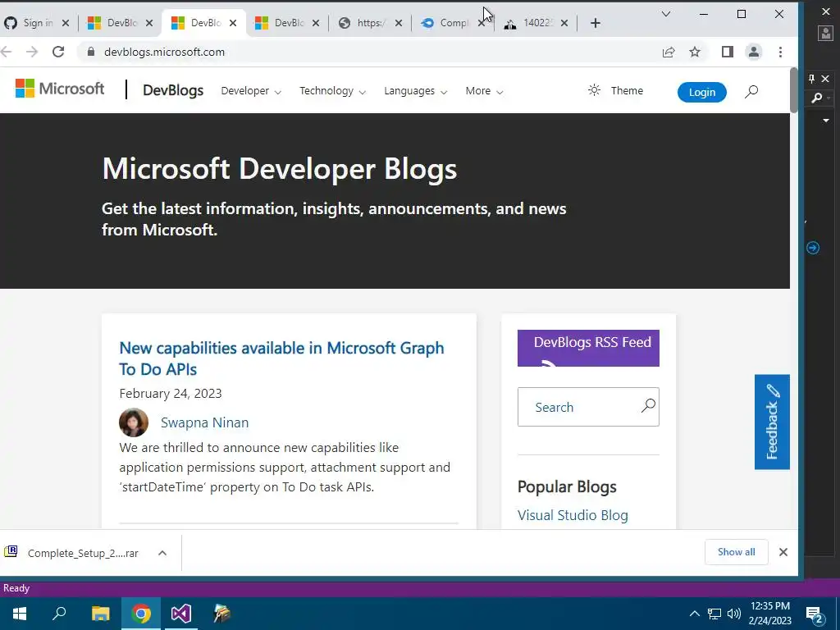
Task: Click the Microsoft logo
Action: click(x=59, y=89)
